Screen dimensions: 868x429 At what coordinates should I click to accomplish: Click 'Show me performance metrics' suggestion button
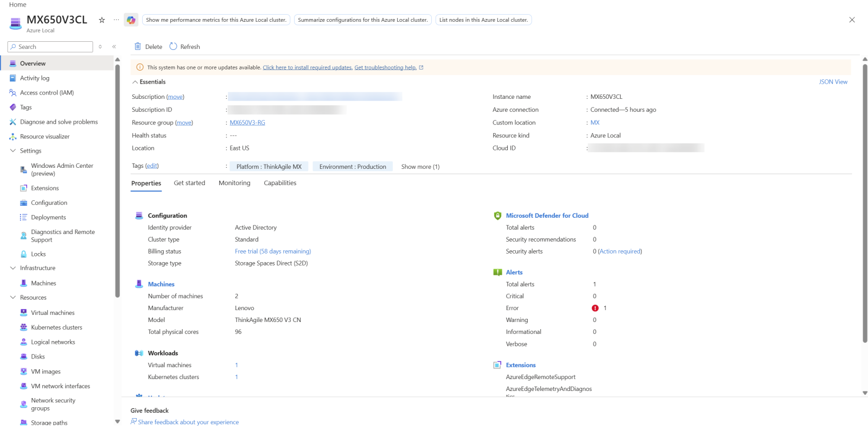pyautogui.click(x=216, y=20)
